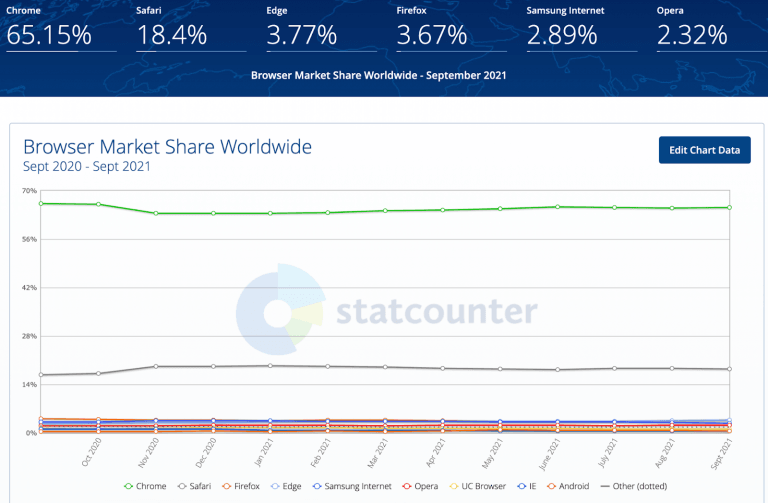Click the Firefox 3.67% header stat
Image resolution: width=768 pixels, height=503 pixels.
pyautogui.click(x=432, y=30)
